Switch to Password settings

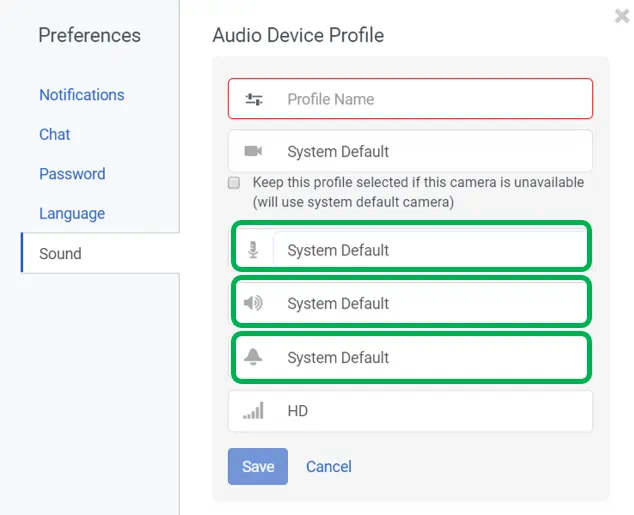click(x=72, y=174)
